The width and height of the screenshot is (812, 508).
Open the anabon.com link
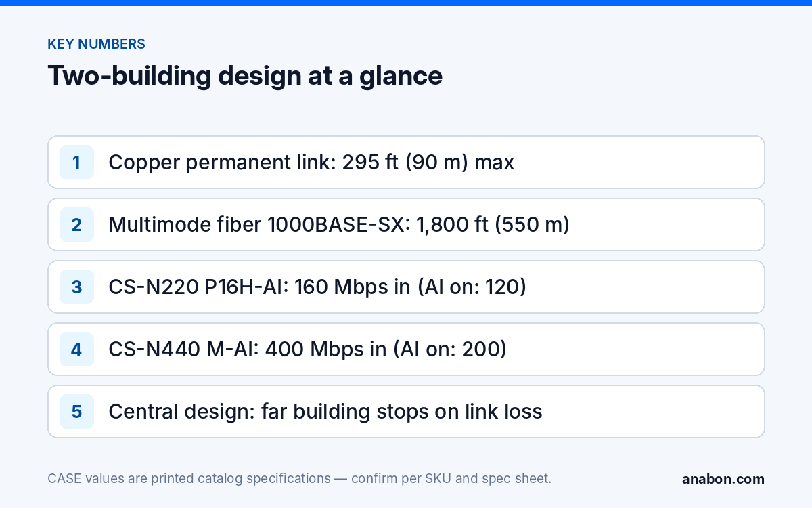tap(723, 479)
